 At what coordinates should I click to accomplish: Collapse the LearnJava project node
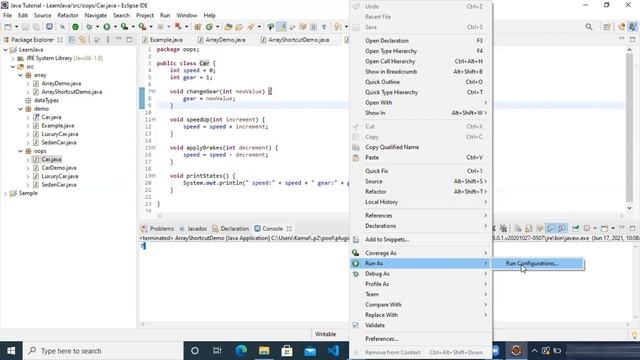pos(5,50)
